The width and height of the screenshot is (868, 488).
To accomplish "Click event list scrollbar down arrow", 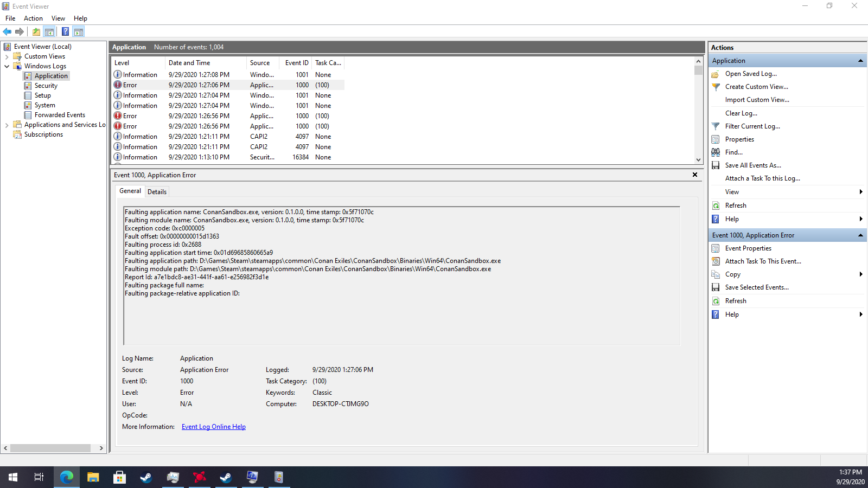I will [698, 159].
